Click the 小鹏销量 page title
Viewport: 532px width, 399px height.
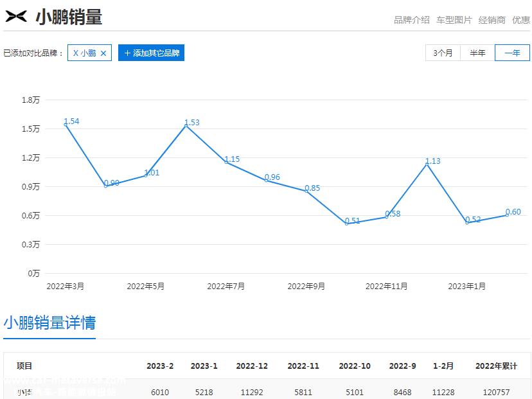(69, 17)
